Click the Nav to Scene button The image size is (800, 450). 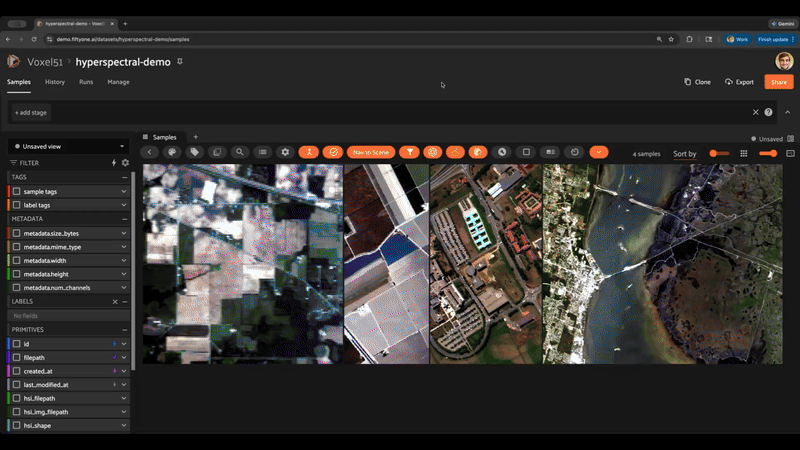pos(371,152)
